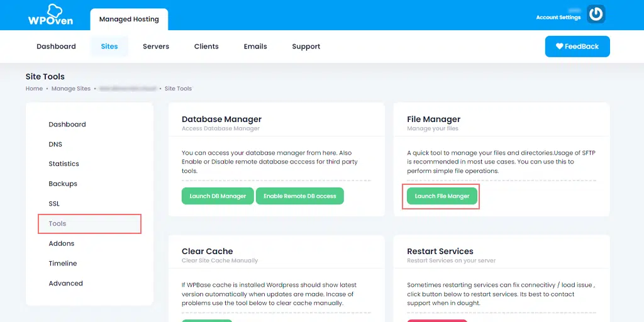This screenshot has height=322, width=644.
Task: Click 'Restart Services on your server' subtitle
Action: [x=452, y=260]
